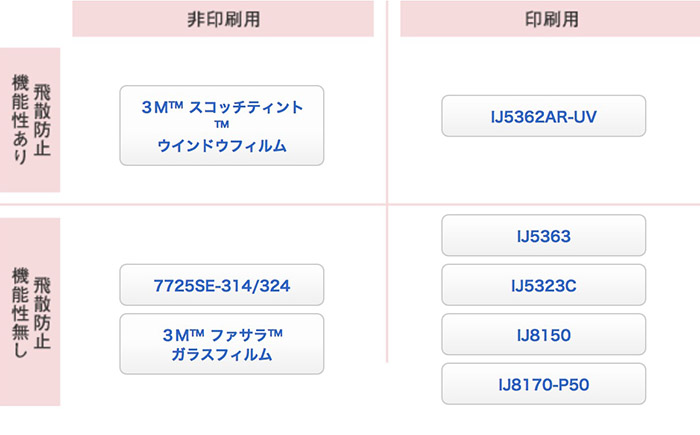This screenshot has width=700, height=435.
Task: Select the 飛散防止機能性あり row header
Action: (x=30, y=120)
